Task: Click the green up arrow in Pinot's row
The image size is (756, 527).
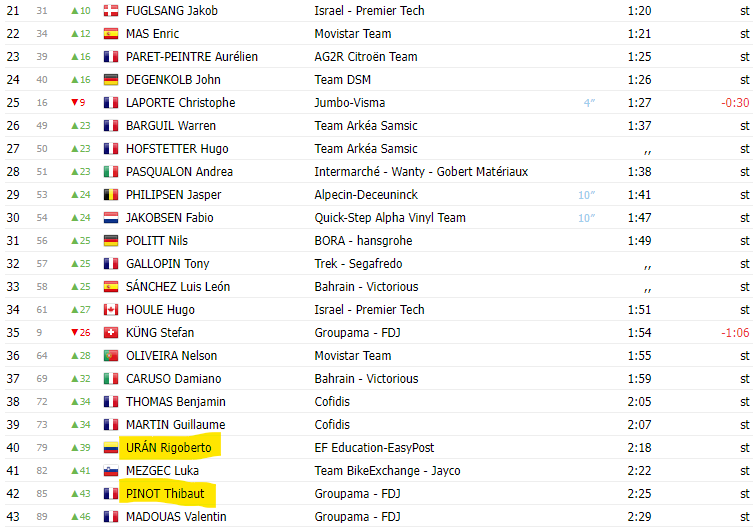Action: (74, 494)
